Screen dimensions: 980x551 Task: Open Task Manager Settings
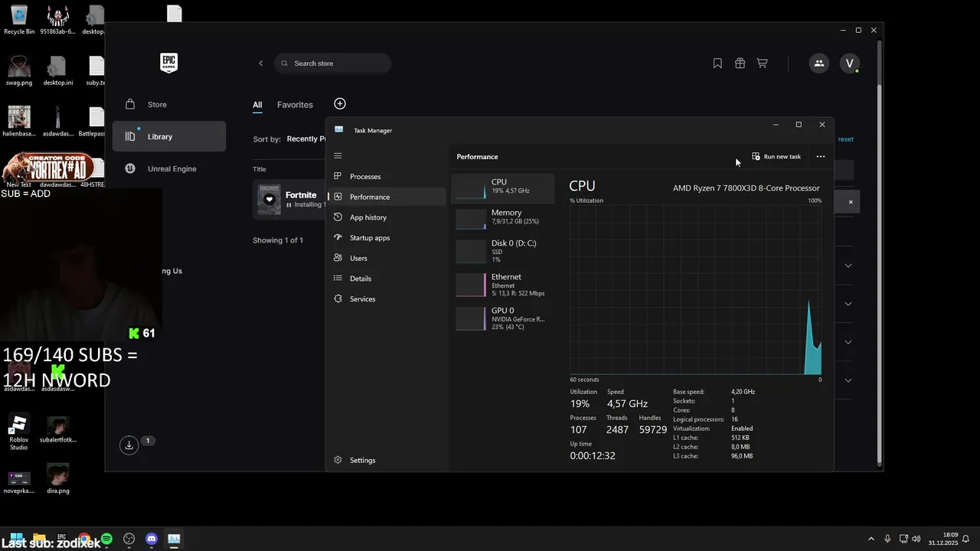tap(387, 460)
